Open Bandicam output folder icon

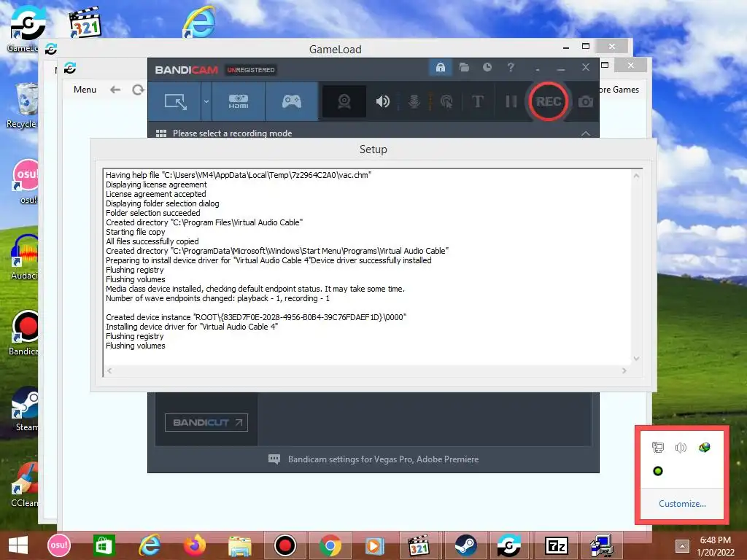[x=464, y=67]
